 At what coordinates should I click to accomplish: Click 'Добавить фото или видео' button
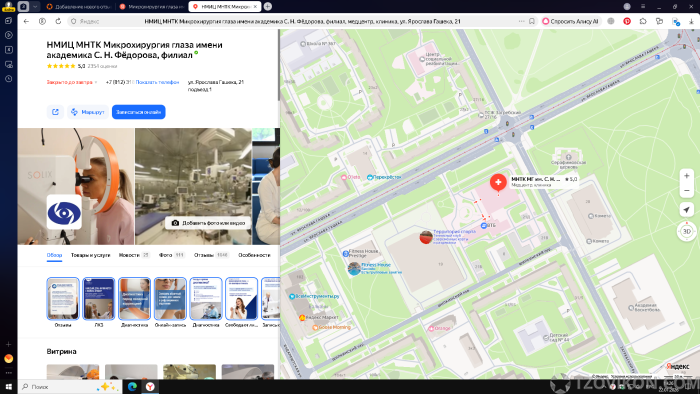208,223
